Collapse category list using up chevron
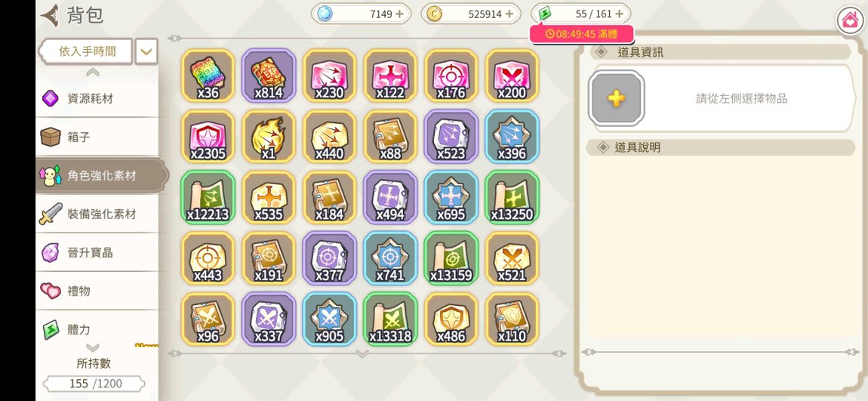Image resolution: width=868 pixels, height=401 pixels. click(92, 72)
